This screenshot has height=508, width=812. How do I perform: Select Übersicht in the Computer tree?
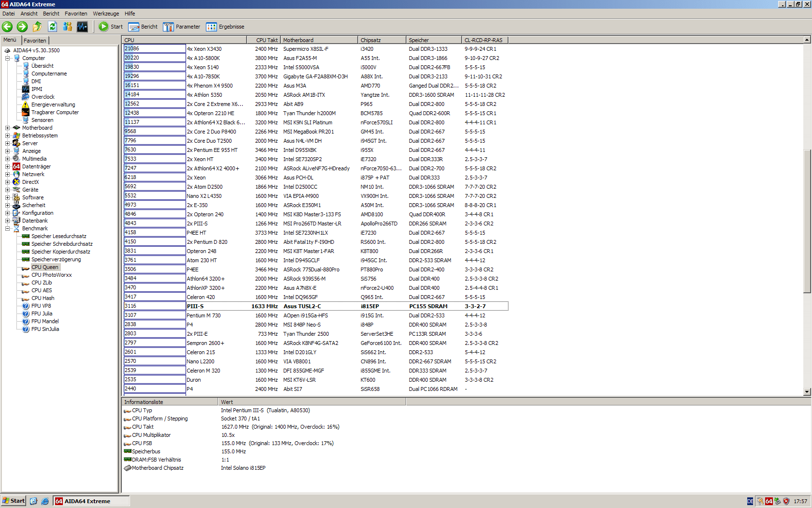tap(43, 66)
